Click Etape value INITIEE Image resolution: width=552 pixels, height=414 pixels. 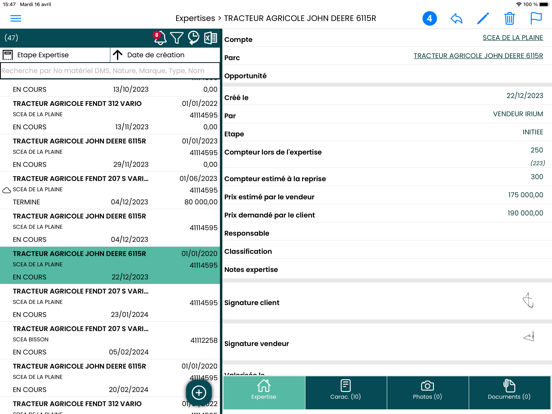pyautogui.click(x=533, y=132)
